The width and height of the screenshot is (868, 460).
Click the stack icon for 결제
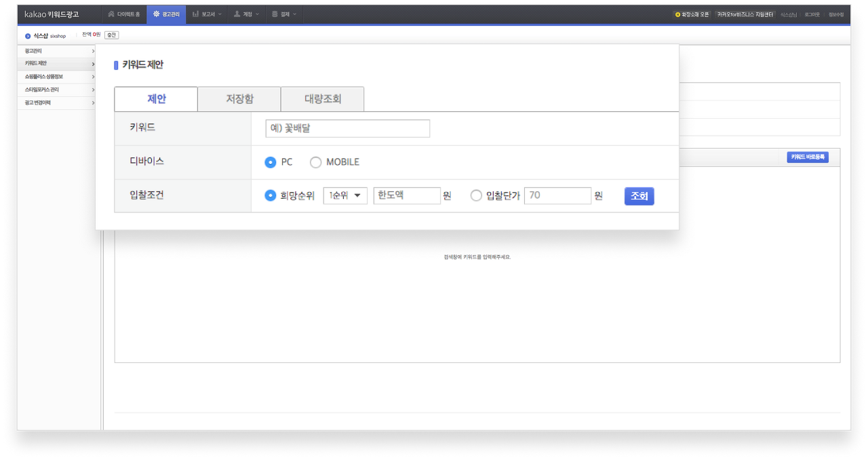[x=275, y=14]
